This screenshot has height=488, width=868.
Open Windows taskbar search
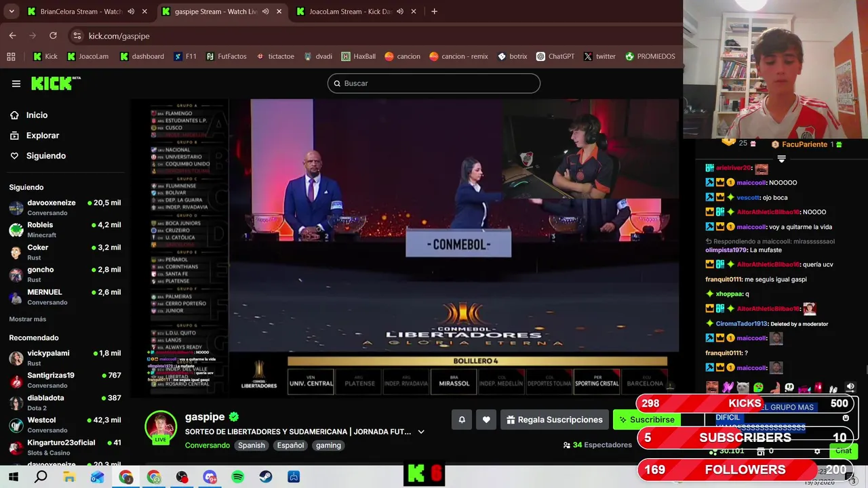pos(41,477)
